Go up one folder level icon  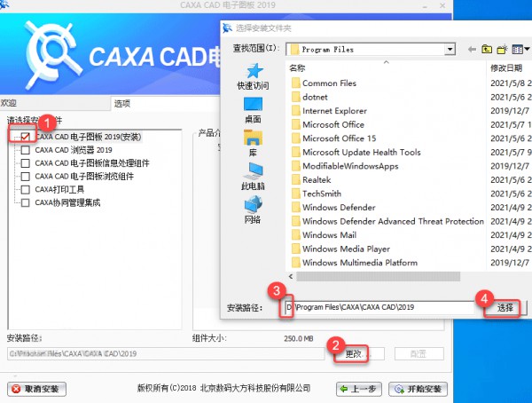(x=487, y=50)
